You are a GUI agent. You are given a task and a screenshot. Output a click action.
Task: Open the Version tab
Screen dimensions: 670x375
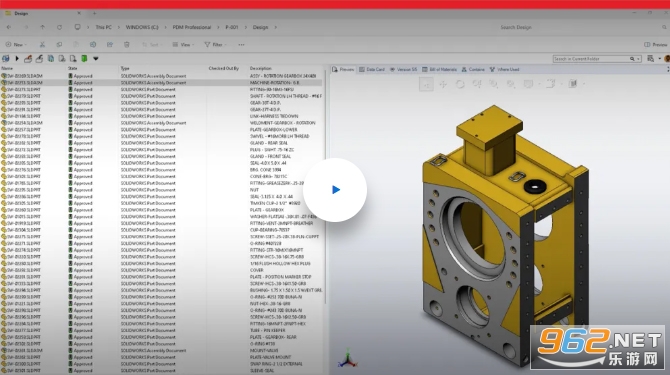point(403,69)
